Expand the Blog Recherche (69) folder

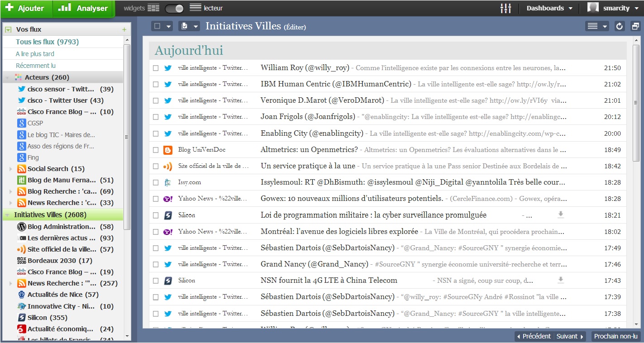[11, 191]
